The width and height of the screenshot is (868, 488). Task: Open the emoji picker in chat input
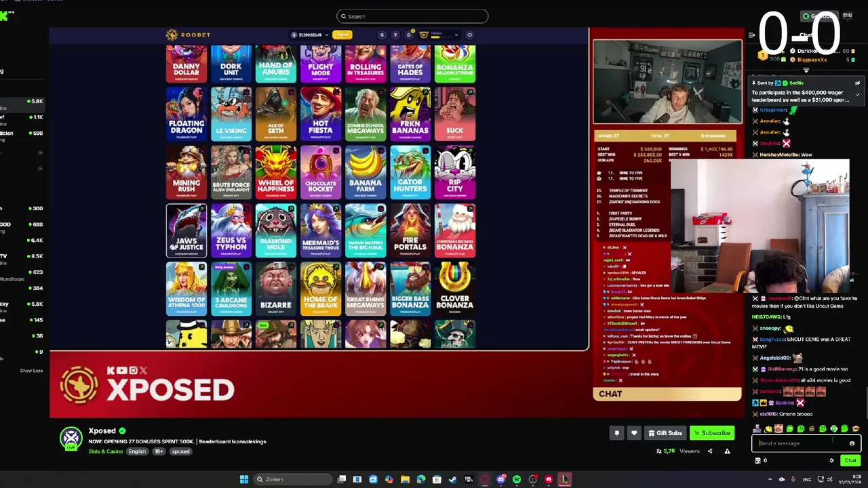coord(852,443)
